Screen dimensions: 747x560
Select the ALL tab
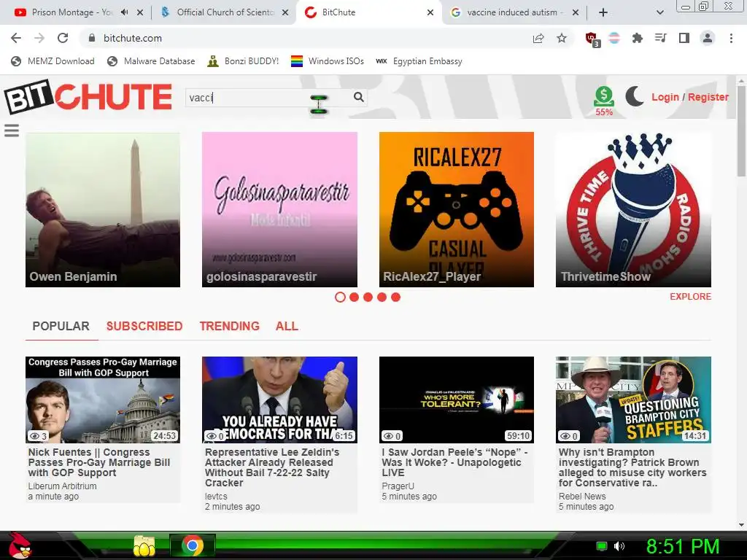pos(287,326)
